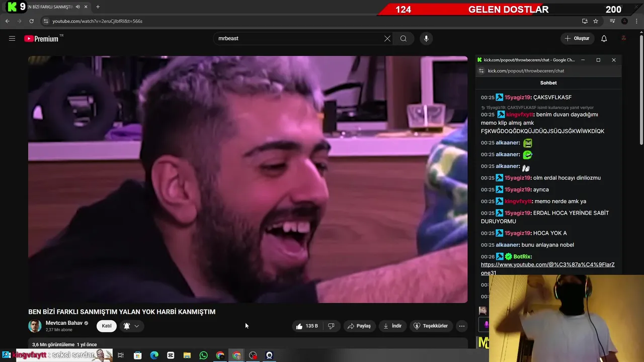Viewport: 644px width, 362px height.
Task: Open Microsoft Store from taskbar
Action: pos(137,355)
